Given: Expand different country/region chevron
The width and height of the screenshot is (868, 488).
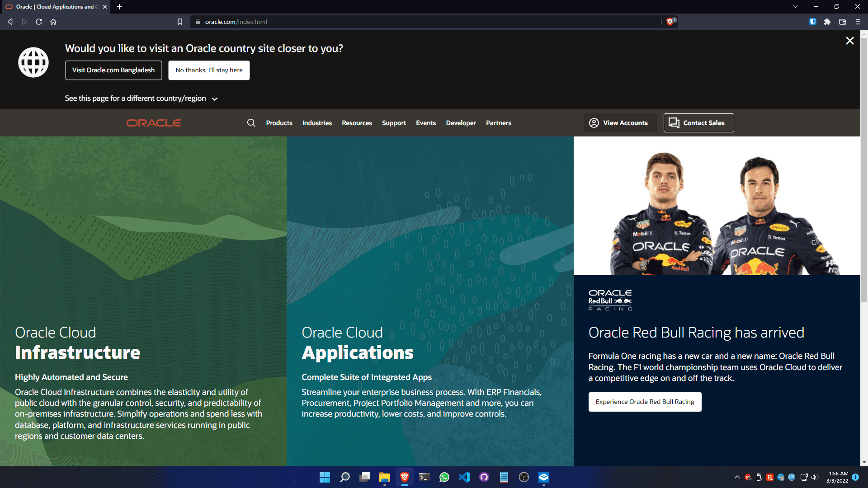Looking at the screenshot, I should (x=215, y=99).
